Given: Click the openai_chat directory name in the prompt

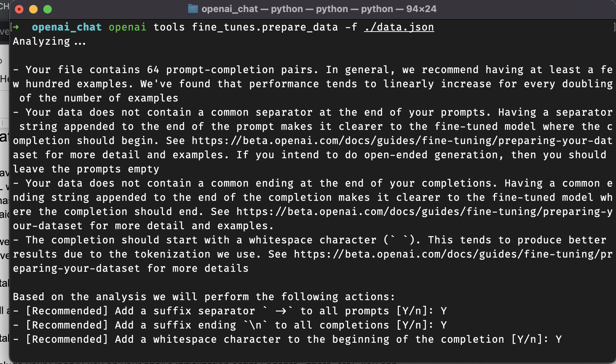Looking at the screenshot, I should [66, 27].
